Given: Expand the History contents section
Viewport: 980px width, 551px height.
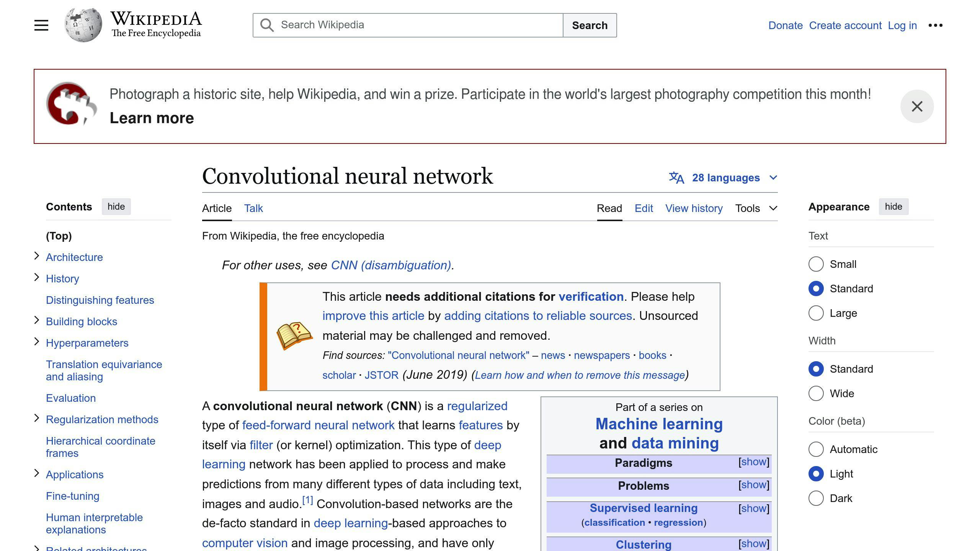Looking at the screenshot, I should 37,277.
